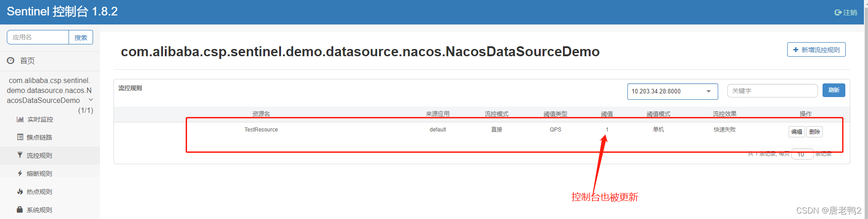Click the page size field showing 10
The image size is (868, 219).
[x=802, y=154]
